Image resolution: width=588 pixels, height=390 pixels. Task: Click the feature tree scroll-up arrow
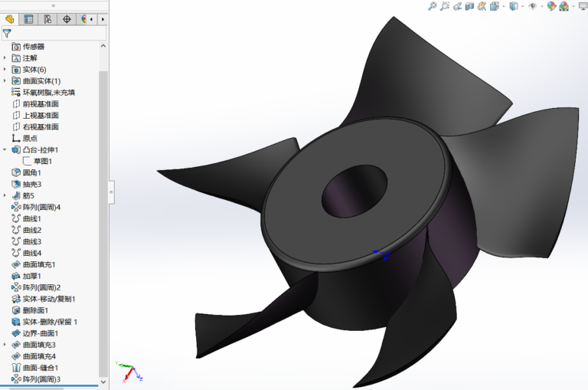(x=103, y=46)
